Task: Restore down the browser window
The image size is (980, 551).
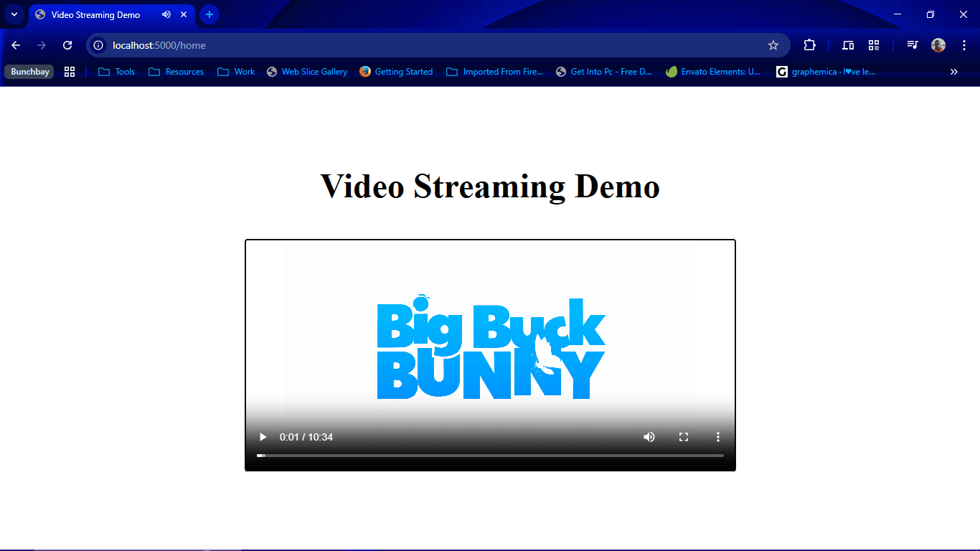Action: [x=930, y=14]
